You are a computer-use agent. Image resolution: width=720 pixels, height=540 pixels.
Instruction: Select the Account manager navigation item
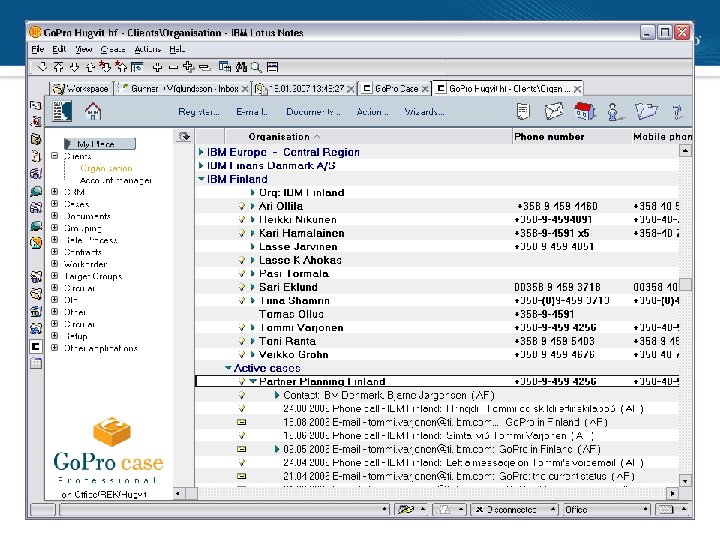pos(115,181)
